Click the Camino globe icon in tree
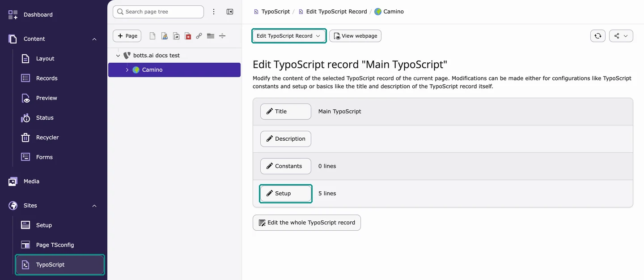Screen dimensions: 644x280 pos(136,70)
